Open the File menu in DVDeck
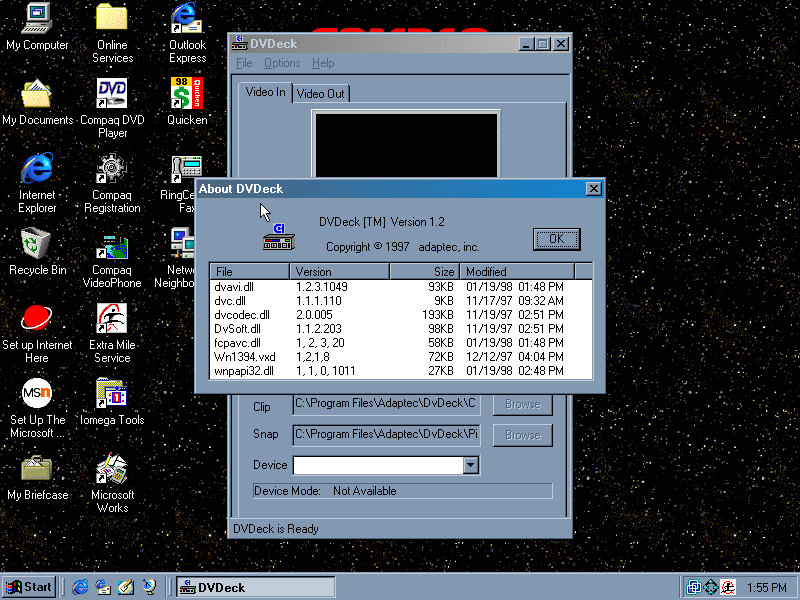 (x=244, y=63)
